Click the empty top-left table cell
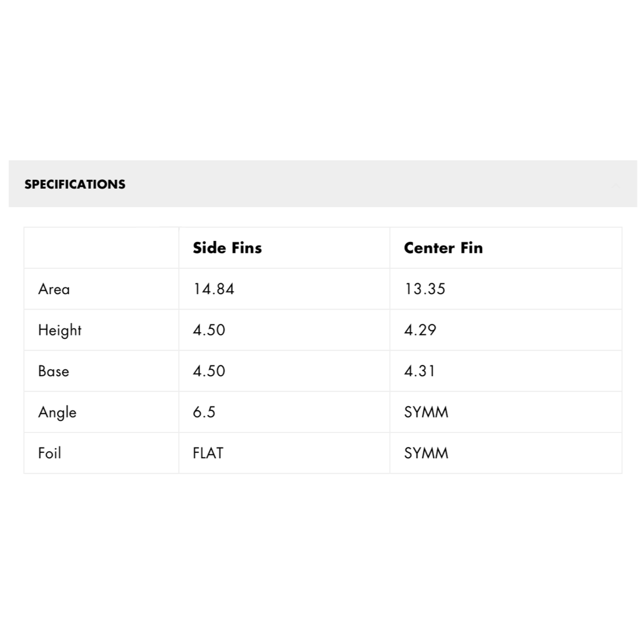The width and height of the screenshot is (644, 644). 101,248
